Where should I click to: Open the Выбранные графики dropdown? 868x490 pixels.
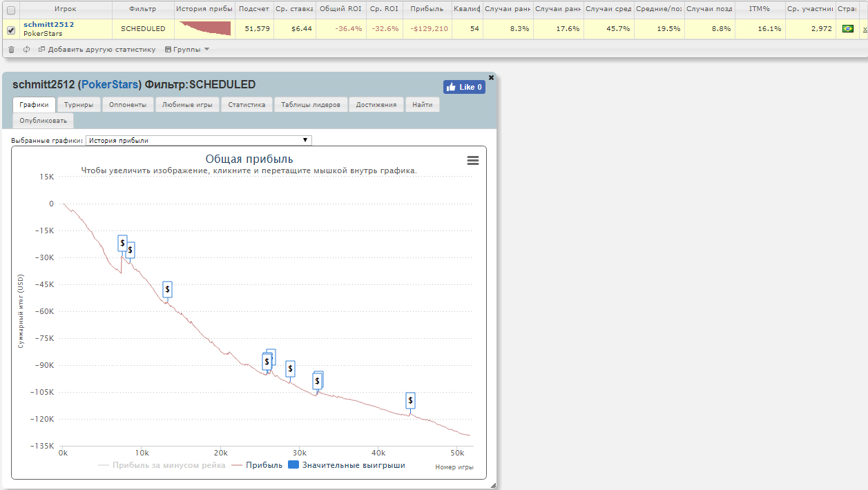coord(199,140)
